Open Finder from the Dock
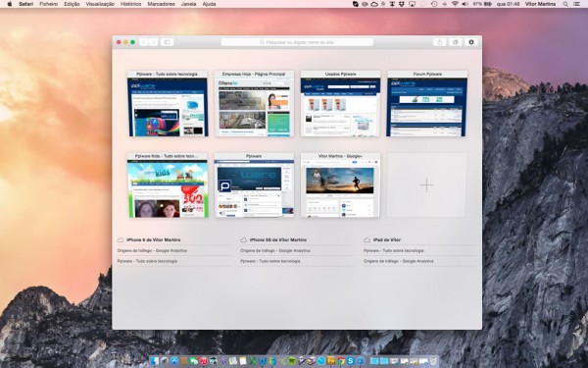Viewport: 588px width, 368px height. [x=155, y=361]
